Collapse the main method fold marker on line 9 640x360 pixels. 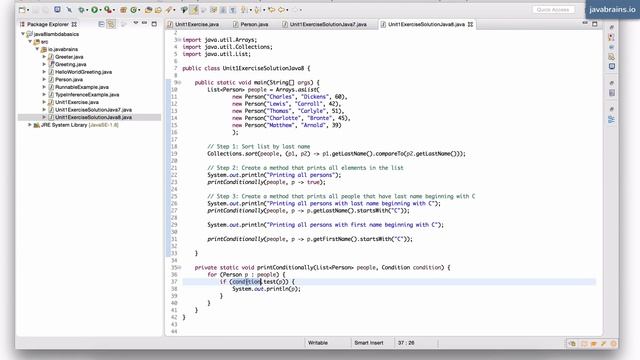tap(179, 82)
